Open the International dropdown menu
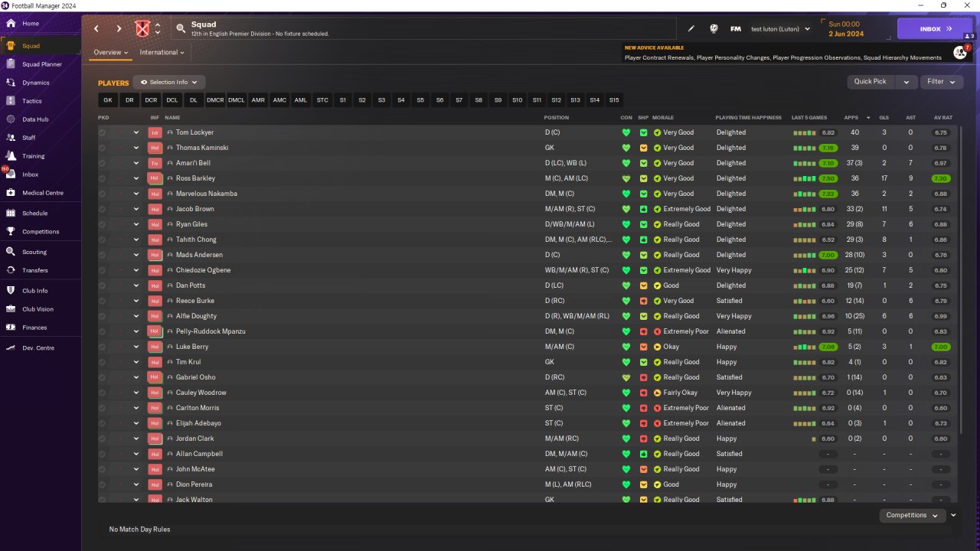 tap(162, 53)
